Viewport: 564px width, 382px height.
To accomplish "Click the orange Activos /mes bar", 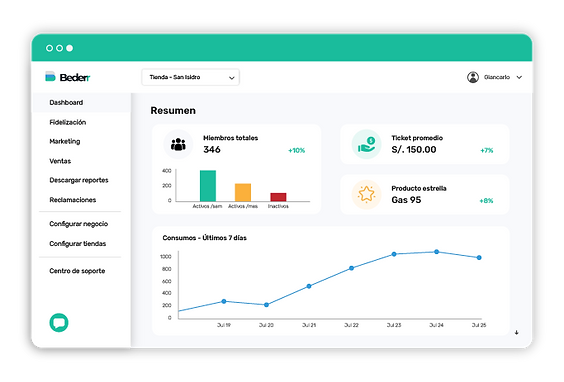I will [243, 192].
